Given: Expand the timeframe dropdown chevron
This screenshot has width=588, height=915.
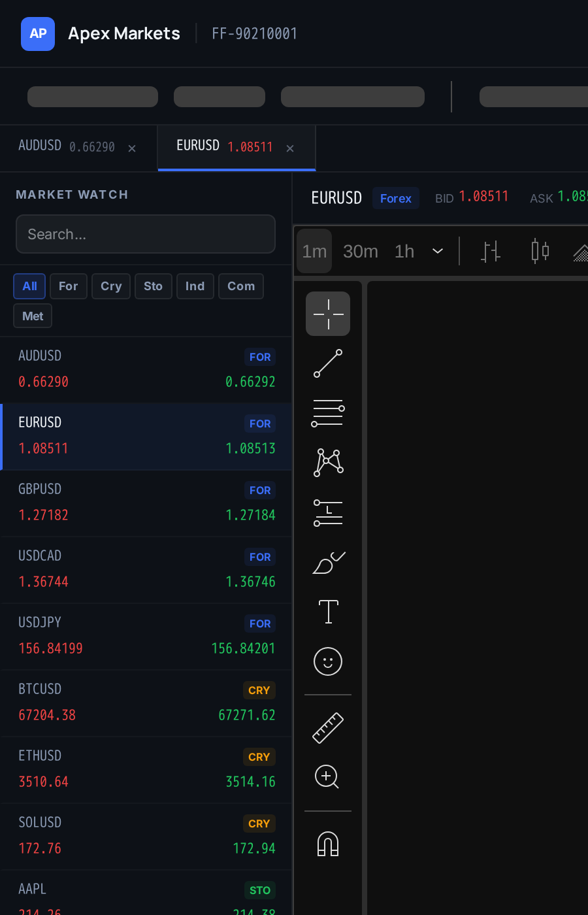Looking at the screenshot, I should point(438,251).
